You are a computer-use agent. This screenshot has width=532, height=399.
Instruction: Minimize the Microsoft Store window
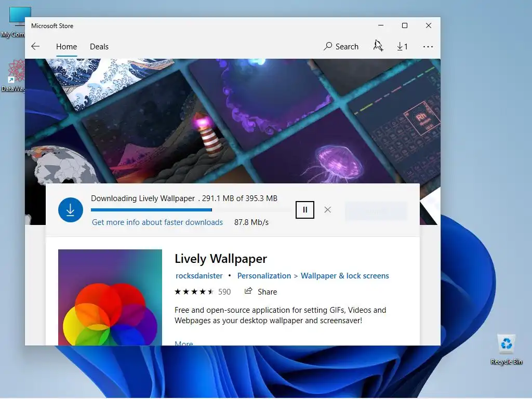coord(381,25)
